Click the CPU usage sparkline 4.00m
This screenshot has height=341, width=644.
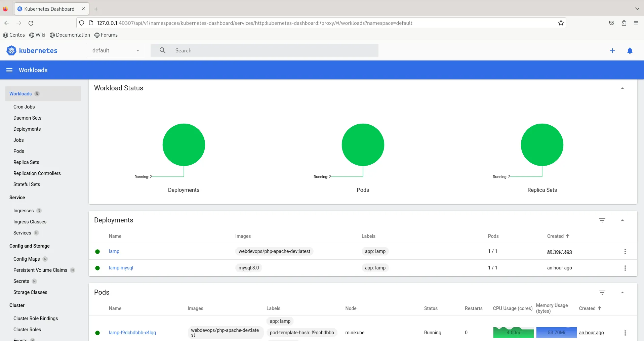point(513,333)
